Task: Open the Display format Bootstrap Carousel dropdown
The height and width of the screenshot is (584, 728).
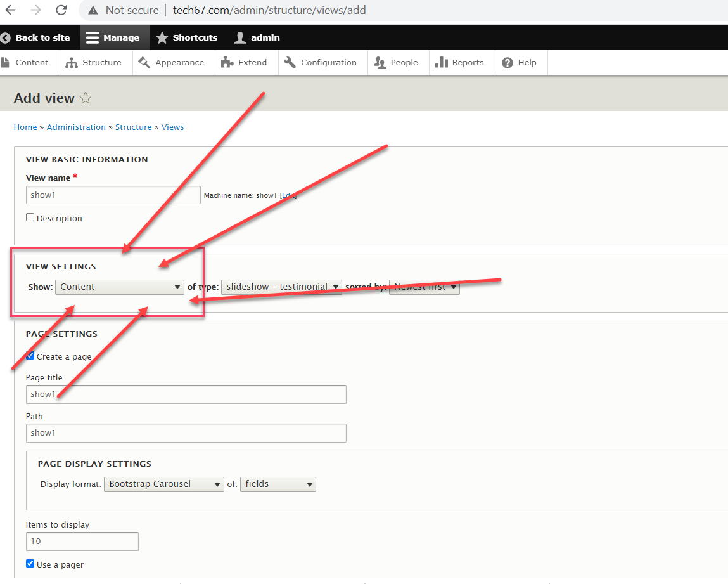Action: tap(164, 484)
